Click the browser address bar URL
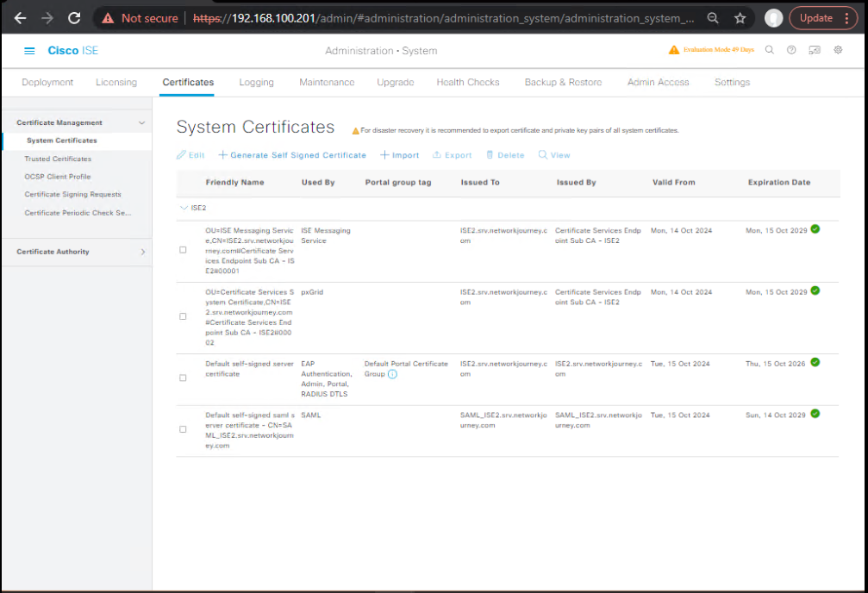868x593 pixels. click(x=443, y=18)
